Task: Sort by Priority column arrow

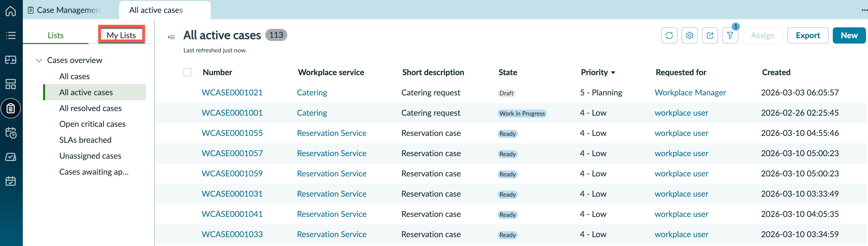Action: tap(613, 73)
